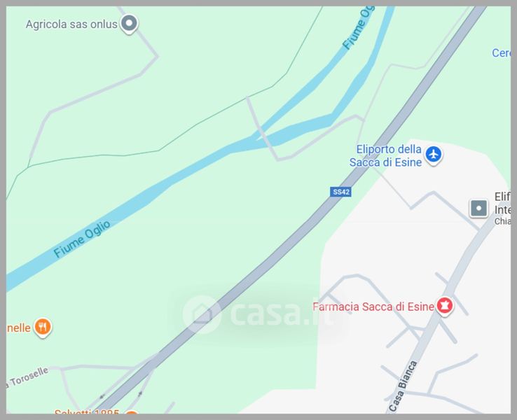The image size is (517, 420).
Task: Click the Agricola sas onlus location pin
Action: pos(129,24)
